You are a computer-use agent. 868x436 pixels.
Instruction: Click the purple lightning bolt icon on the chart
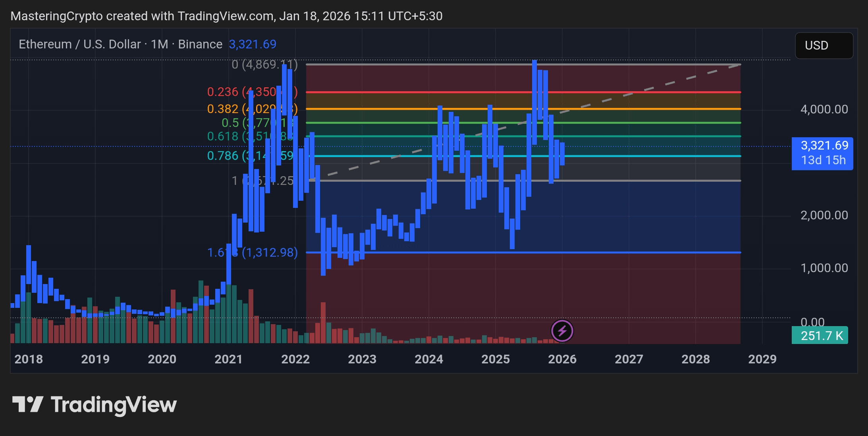pos(562,330)
